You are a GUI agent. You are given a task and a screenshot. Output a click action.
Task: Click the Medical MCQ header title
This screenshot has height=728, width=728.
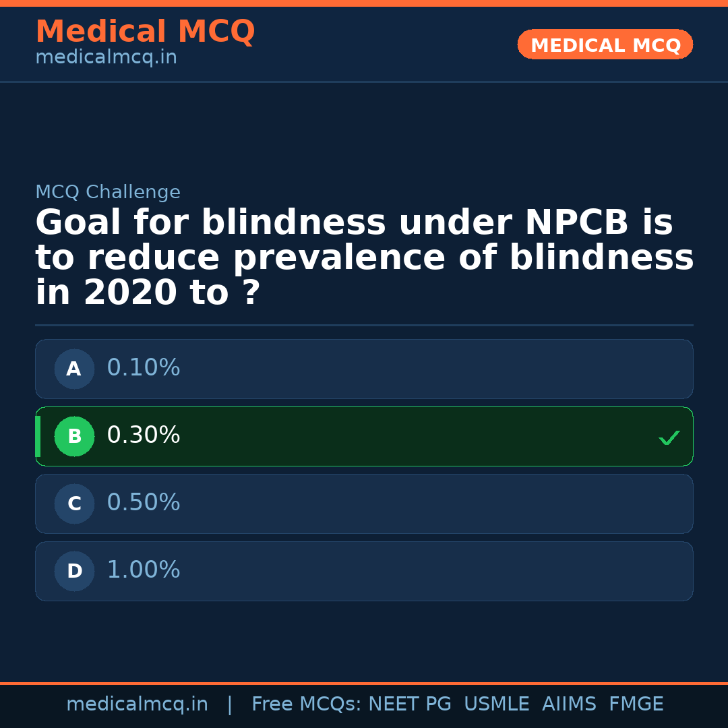point(145,32)
